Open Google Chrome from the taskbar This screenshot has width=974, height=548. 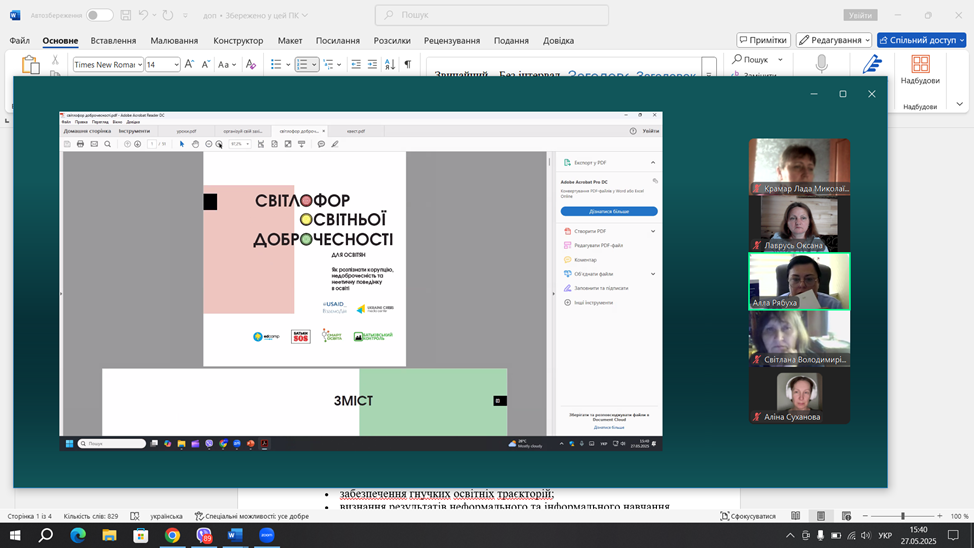(x=172, y=536)
